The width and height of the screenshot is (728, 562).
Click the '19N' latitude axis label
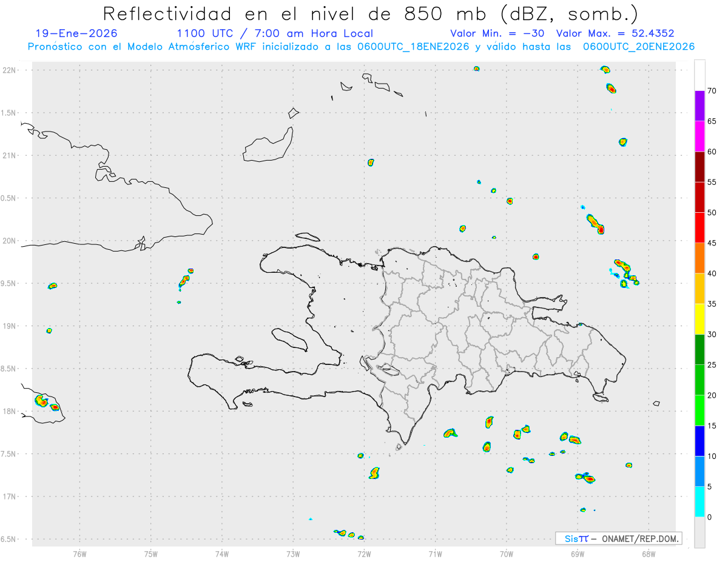[10, 326]
